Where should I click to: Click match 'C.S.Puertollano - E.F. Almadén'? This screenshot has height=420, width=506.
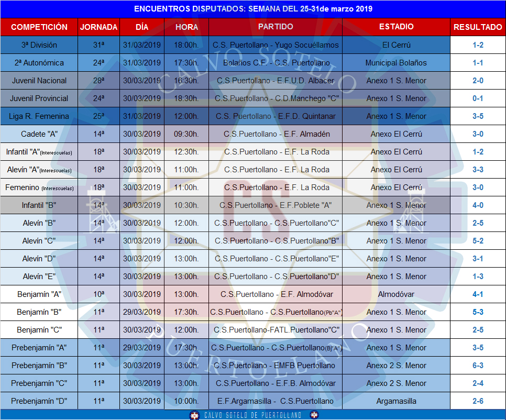(x=276, y=134)
